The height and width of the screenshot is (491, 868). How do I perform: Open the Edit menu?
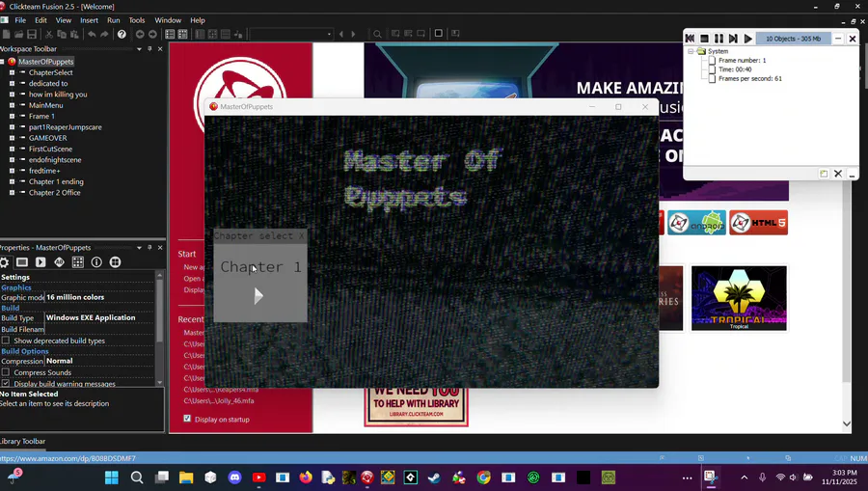[x=41, y=20]
